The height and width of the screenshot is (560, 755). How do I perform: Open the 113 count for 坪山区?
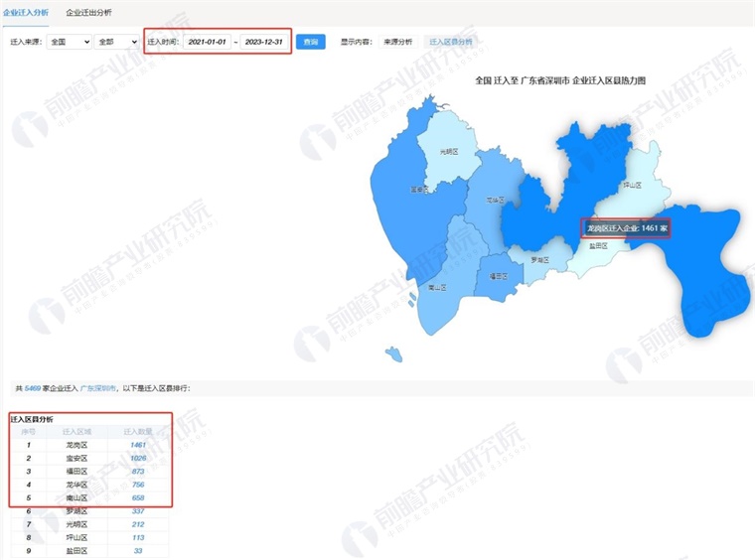pos(138,537)
